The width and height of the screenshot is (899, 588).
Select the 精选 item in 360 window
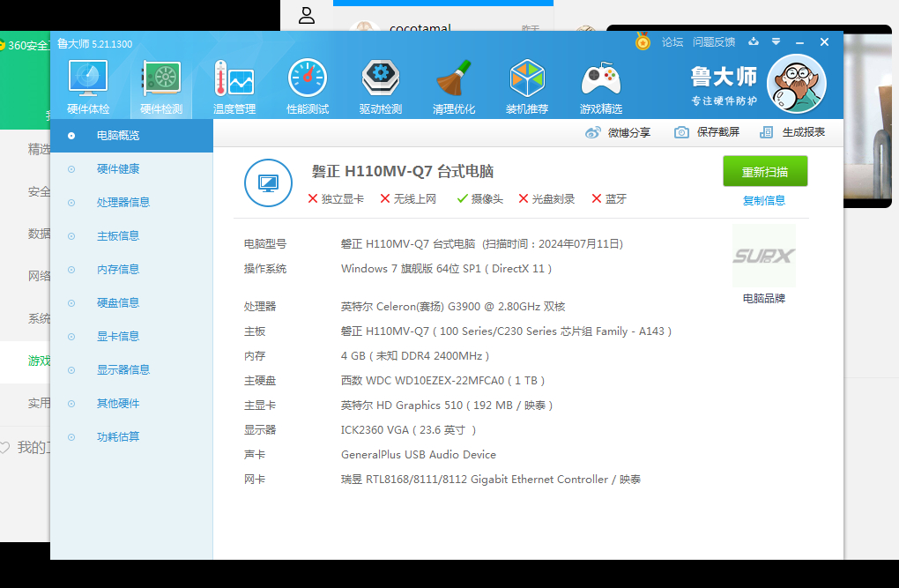39,149
